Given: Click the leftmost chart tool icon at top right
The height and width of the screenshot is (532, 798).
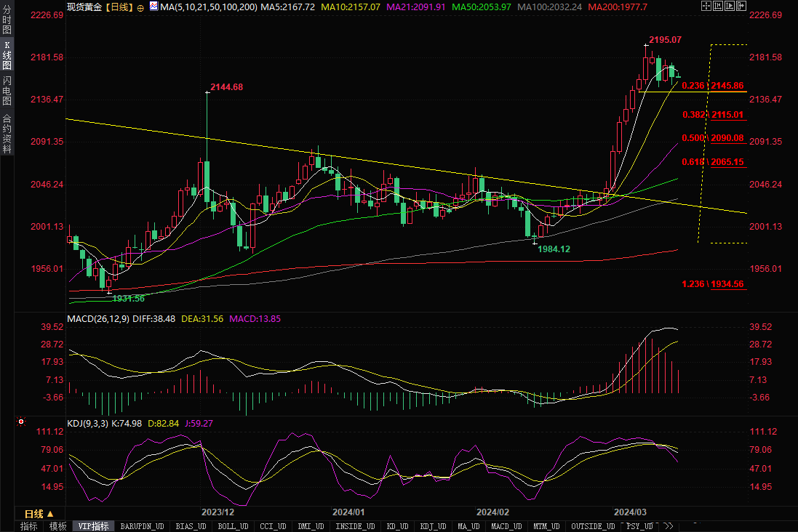Looking at the screenshot, I should (x=706, y=6).
